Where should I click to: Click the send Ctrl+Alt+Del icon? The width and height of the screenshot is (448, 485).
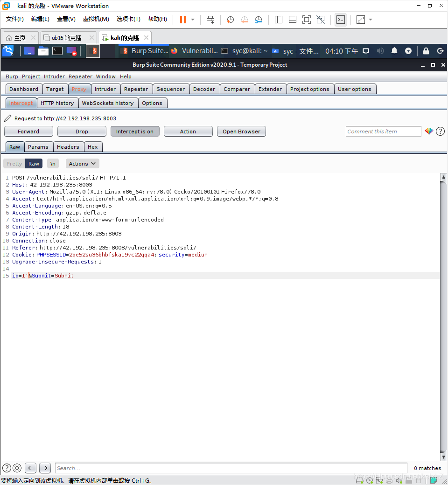coord(210,20)
